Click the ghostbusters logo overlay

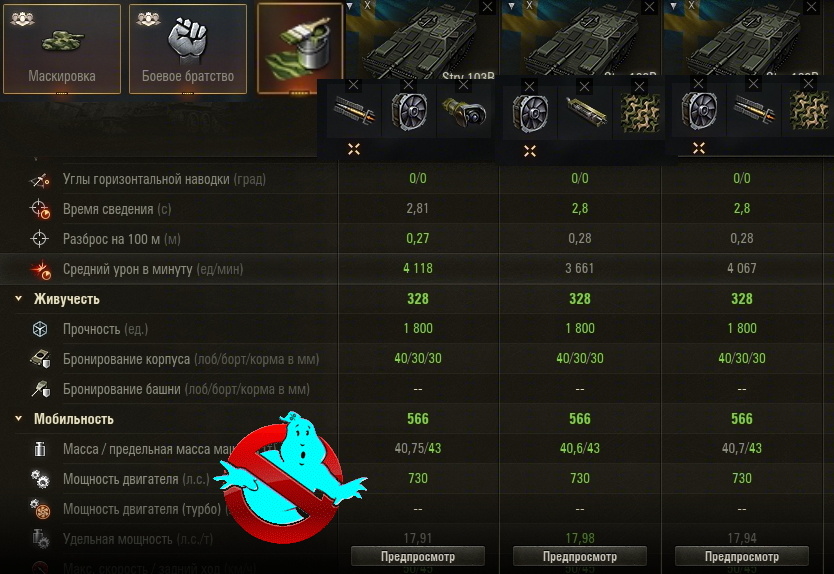click(x=290, y=477)
